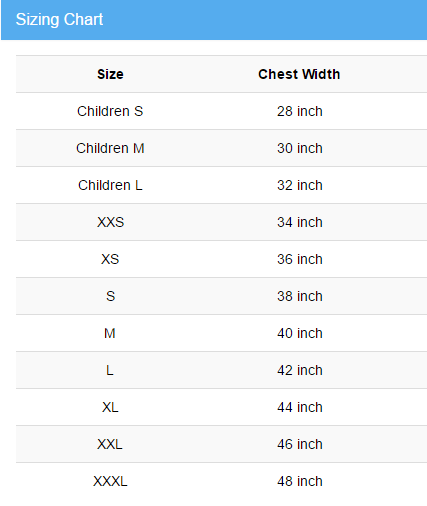Viewport: 427px width, 506px height.
Task: Select the Size column header
Action: point(110,74)
